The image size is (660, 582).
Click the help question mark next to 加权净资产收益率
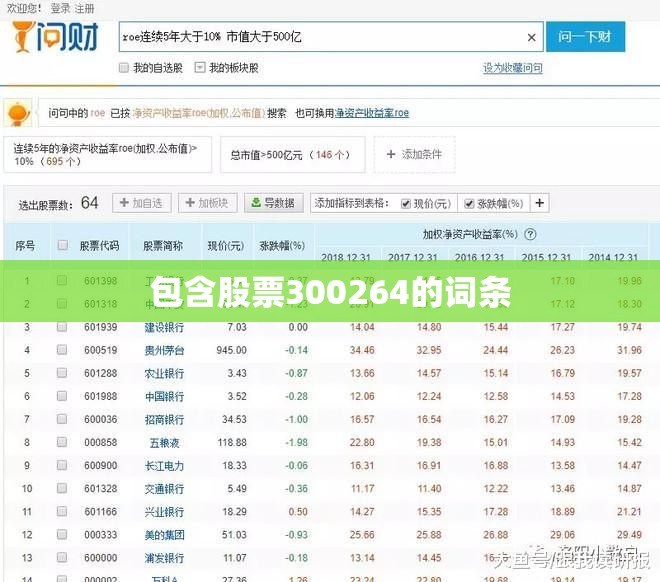click(x=530, y=234)
